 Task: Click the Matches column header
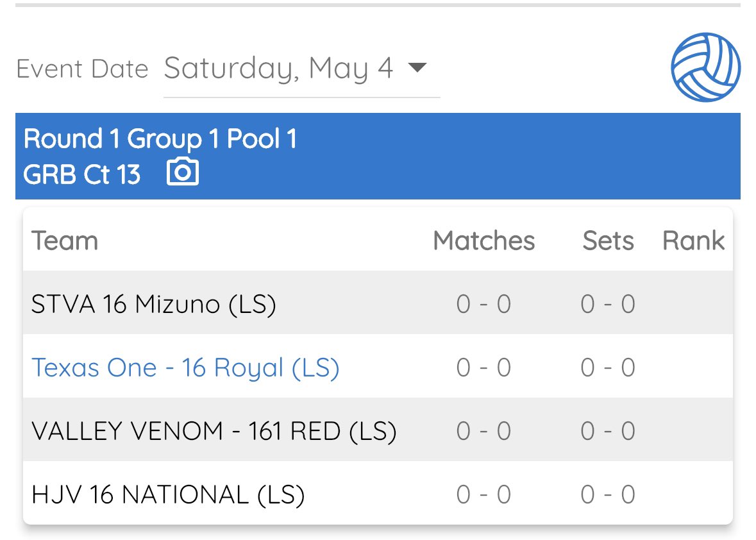click(483, 241)
